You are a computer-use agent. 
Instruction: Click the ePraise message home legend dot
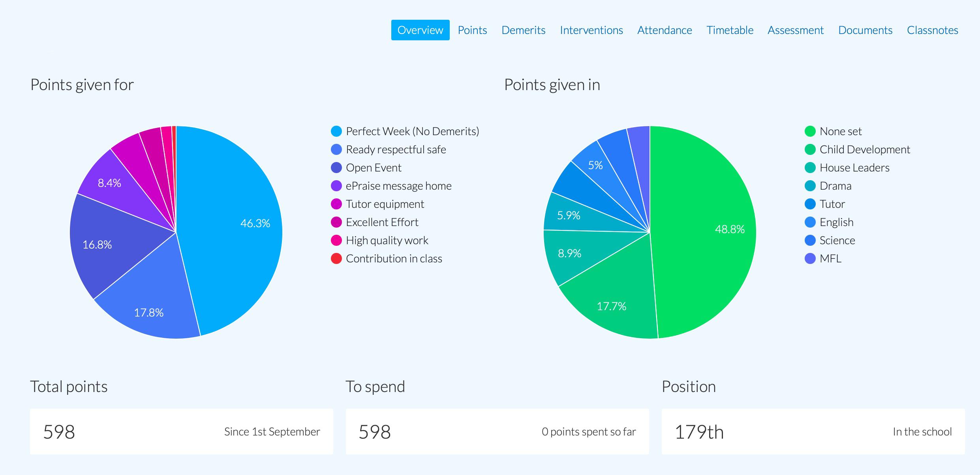coord(336,185)
